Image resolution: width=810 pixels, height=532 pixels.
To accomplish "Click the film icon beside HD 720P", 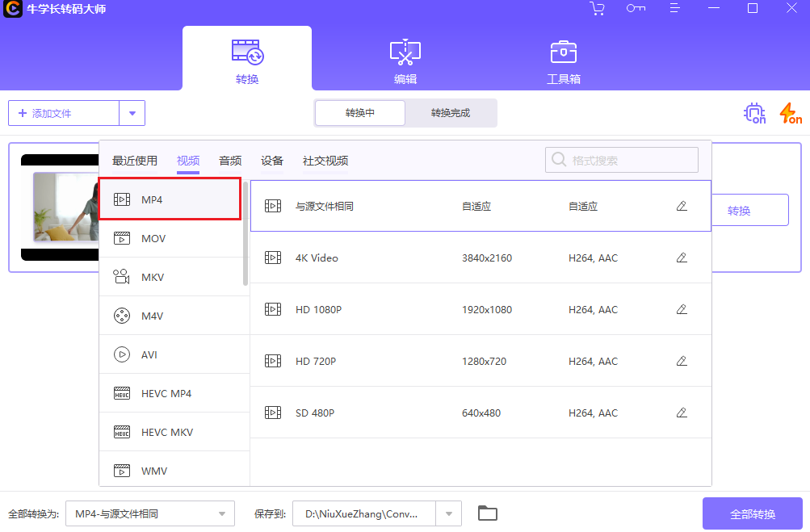I will (x=273, y=361).
